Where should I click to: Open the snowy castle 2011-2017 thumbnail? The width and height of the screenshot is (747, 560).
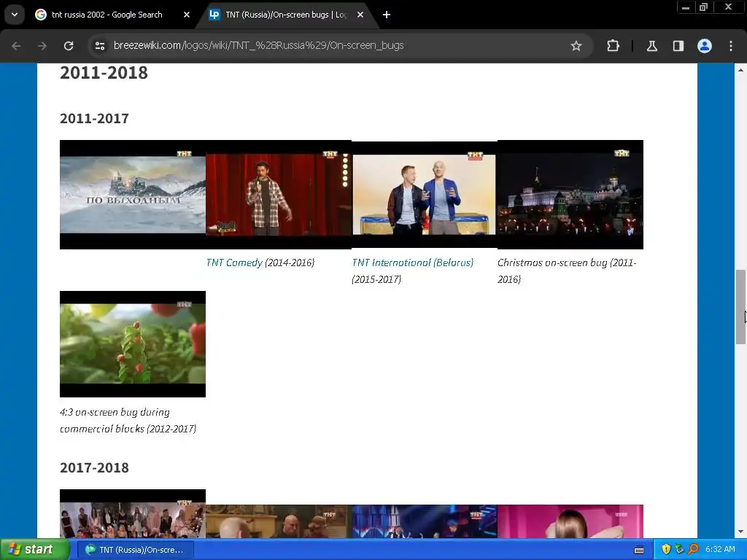133,194
